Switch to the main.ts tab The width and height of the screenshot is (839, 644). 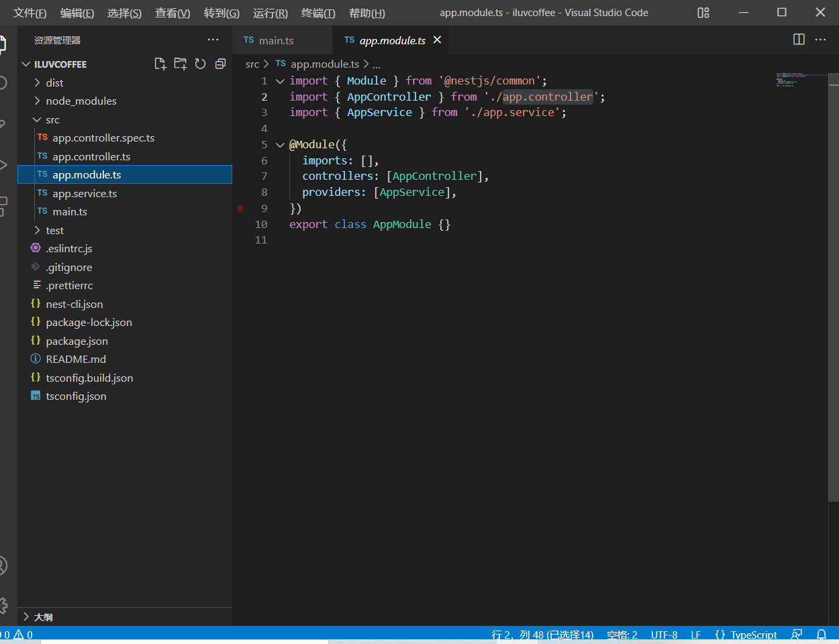point(276,40)
